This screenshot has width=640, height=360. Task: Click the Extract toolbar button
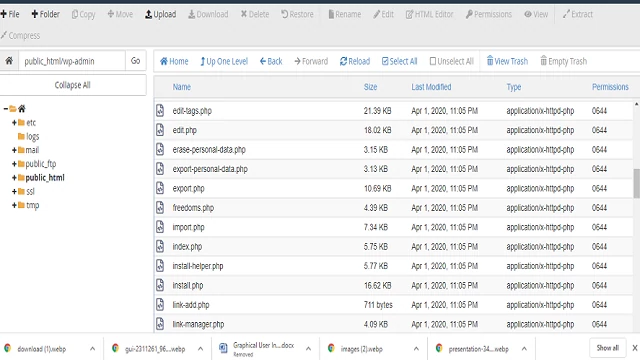(578, 14)
